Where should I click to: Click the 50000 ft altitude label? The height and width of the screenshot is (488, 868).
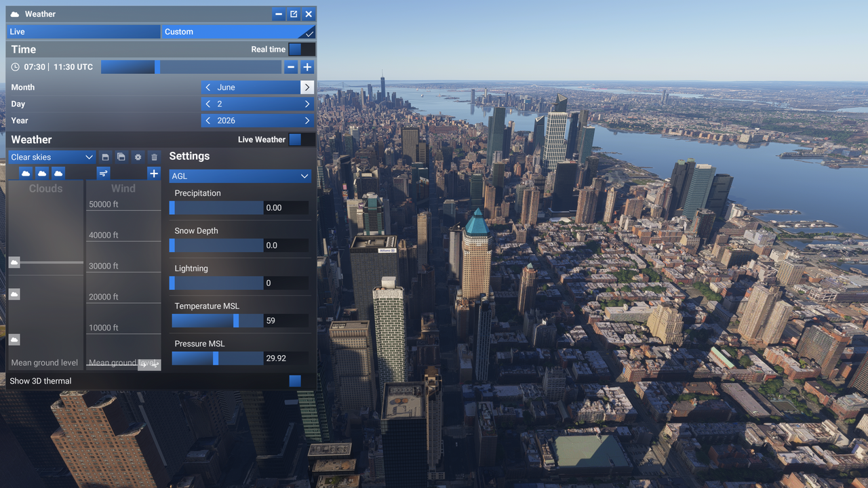point(104,204)
